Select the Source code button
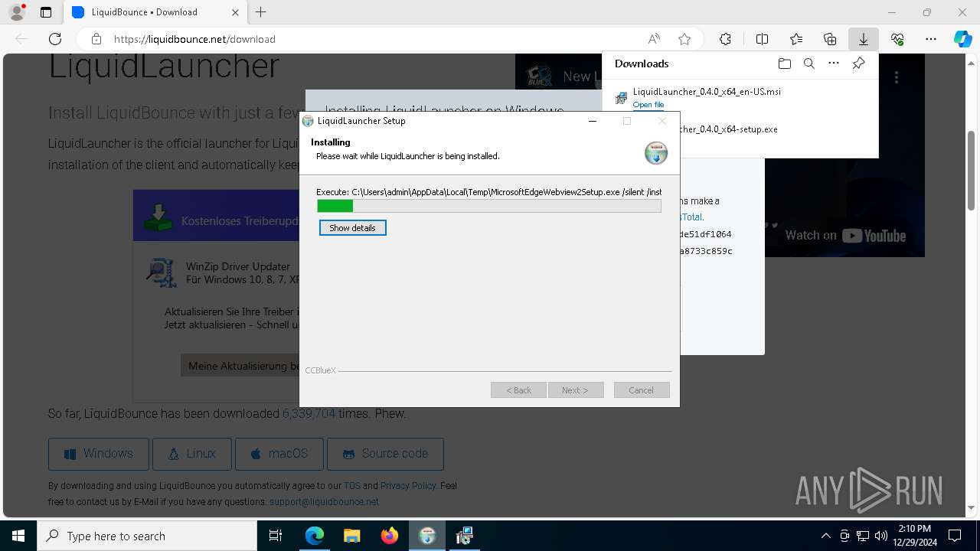The height and width of the screenshot is (551, 980). click(385, 454)
